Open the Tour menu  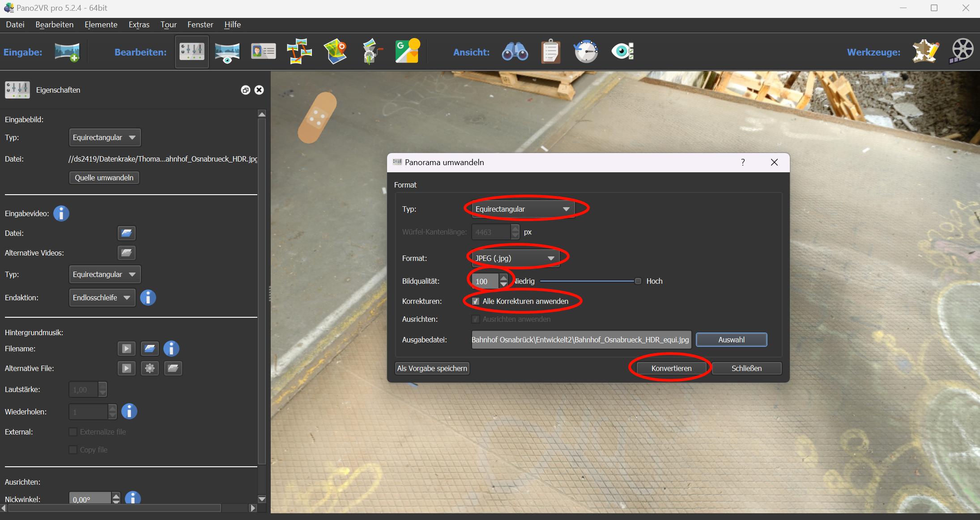pyautogui.click(x=169, y=25)
